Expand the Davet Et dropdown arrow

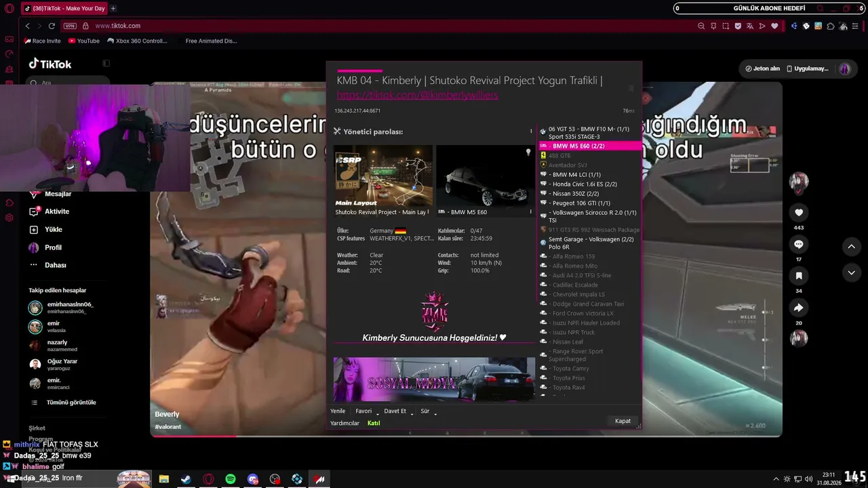pos(412,413)
